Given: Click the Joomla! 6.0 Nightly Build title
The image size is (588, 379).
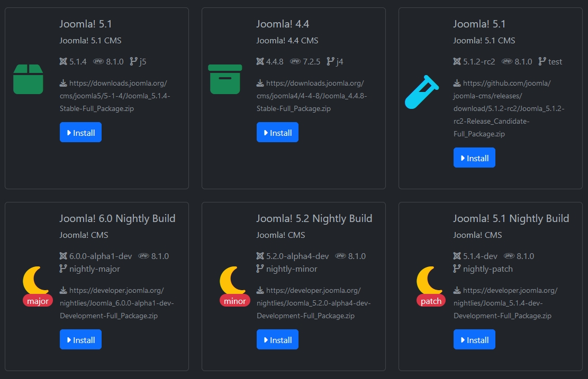Looking at the screenshot, I should [117, 219].
